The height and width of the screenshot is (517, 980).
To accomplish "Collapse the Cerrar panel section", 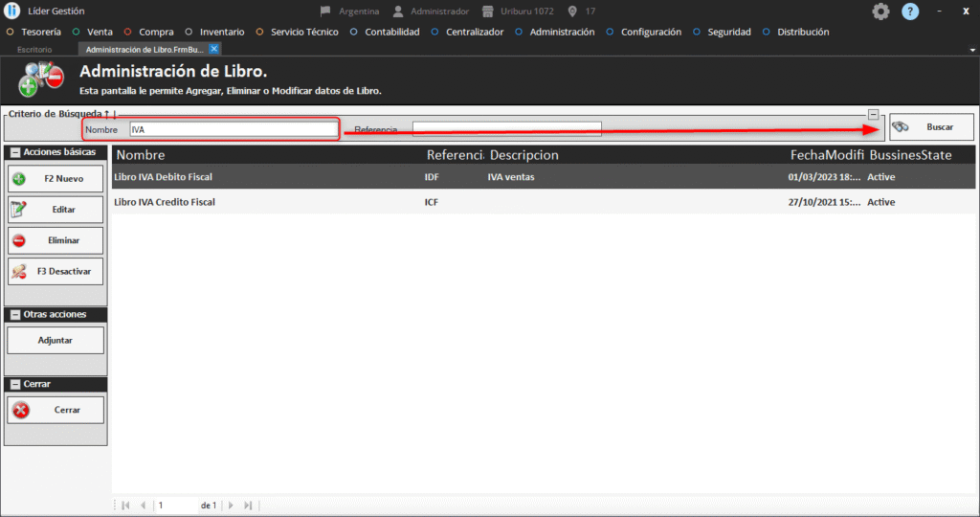I will (15, 384).
